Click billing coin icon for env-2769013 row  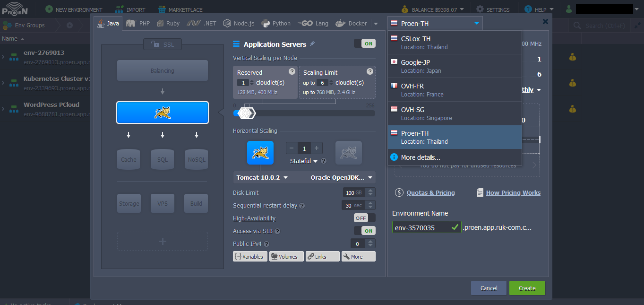pyautogui.click(x=573, y=57)
